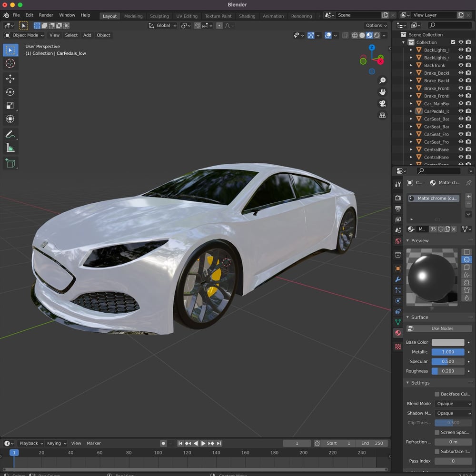Open the viewport Options button
The image size is (476, 476).
click(x=376, y=26)
